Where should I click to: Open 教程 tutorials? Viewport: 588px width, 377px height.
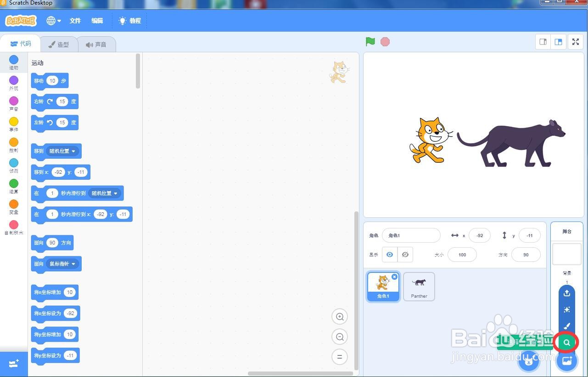point(130,21)
